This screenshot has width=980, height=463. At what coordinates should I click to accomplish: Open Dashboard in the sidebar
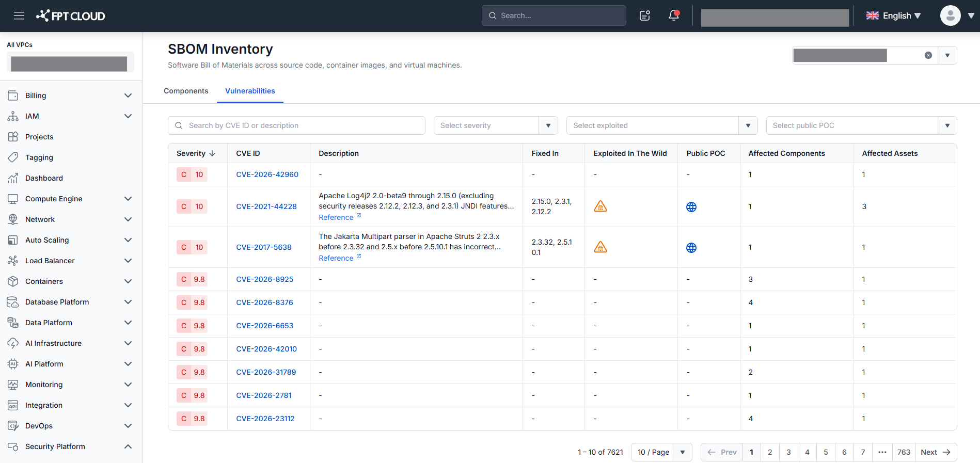click(x=44, y=178)
